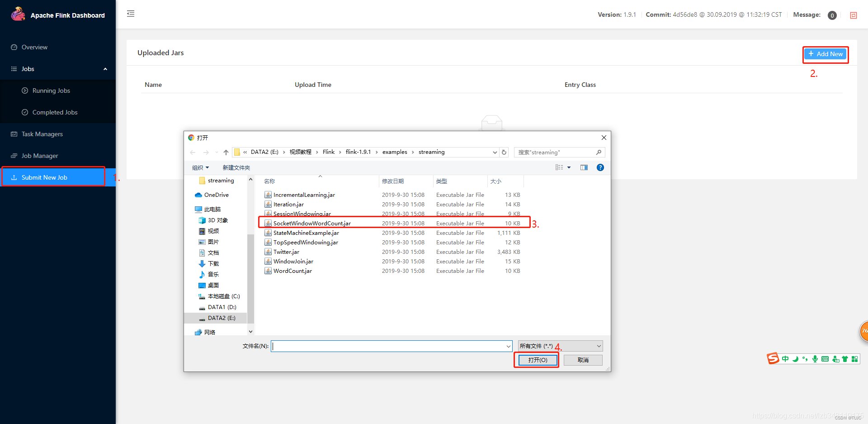Change the file view layout icon
Image resolution: width=868 pixels, height=424 pixels.
pos(559,167)
